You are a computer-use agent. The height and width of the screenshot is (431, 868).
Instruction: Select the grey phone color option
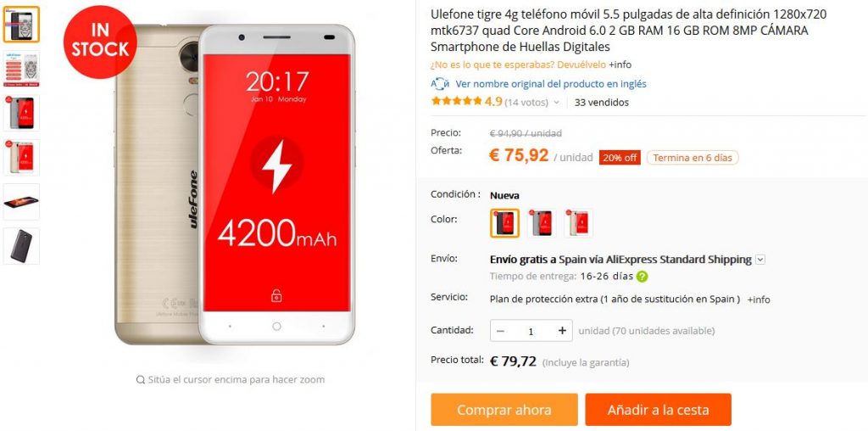click(542, 223)
